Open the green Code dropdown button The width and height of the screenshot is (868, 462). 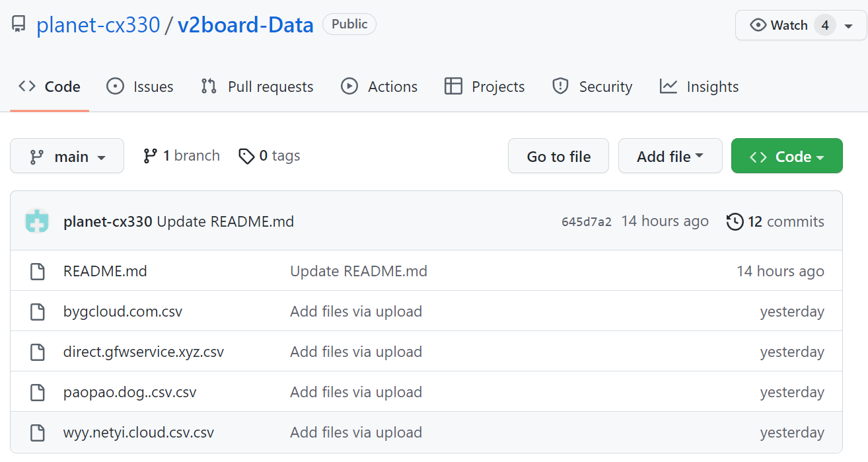coord(786,156)
